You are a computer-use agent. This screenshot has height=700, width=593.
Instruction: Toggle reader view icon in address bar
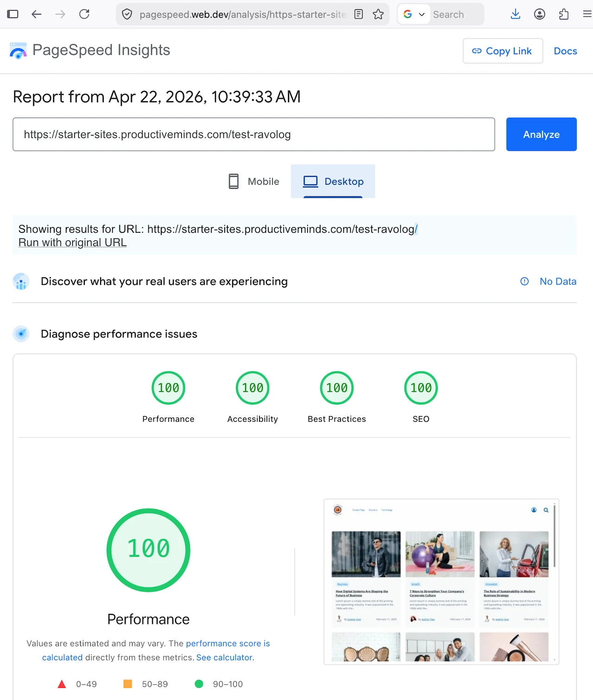pos(359,14)
